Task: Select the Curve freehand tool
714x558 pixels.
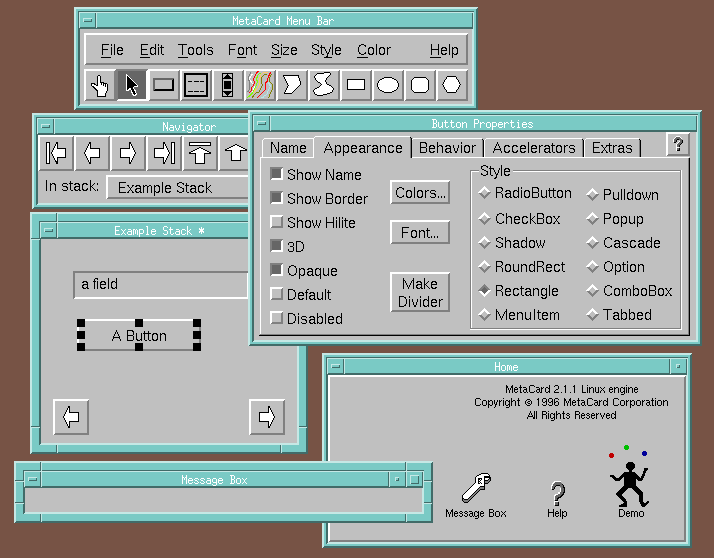Action: [x=324, y=85]
